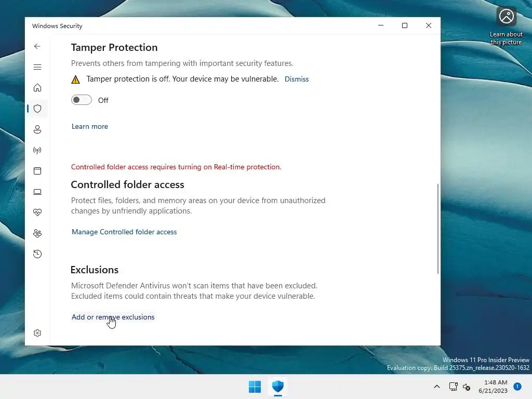Toggle Tamper Protection switch on
This screenshot has height=399, width=532.
point(82,100)
